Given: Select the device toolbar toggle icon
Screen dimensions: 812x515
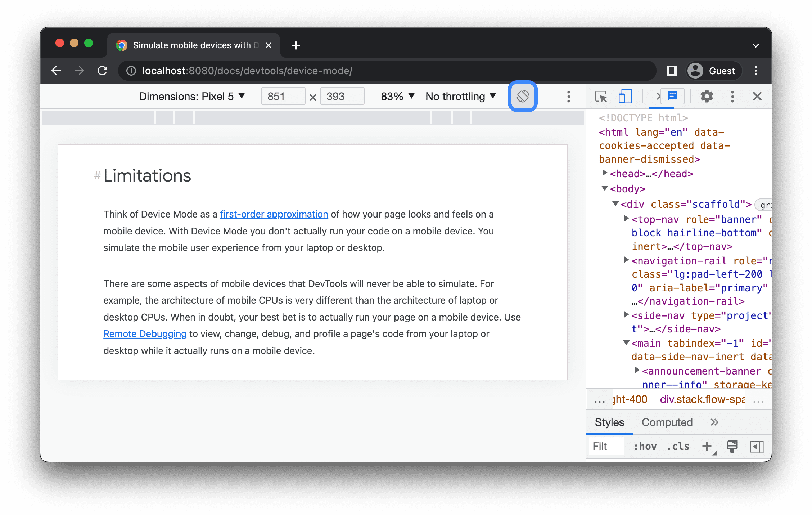Looking at the screenshot, I should [625, 97].
